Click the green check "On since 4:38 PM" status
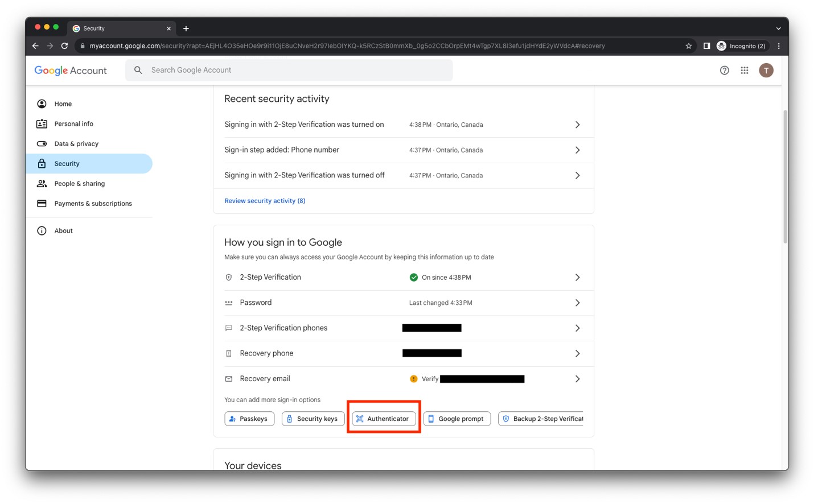The width and height of the screenshot is (814, 504). (x=441, y=278)
